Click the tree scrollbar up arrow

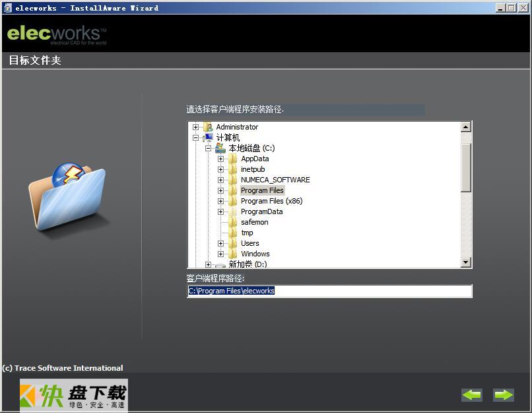click(x=466, y=127)
